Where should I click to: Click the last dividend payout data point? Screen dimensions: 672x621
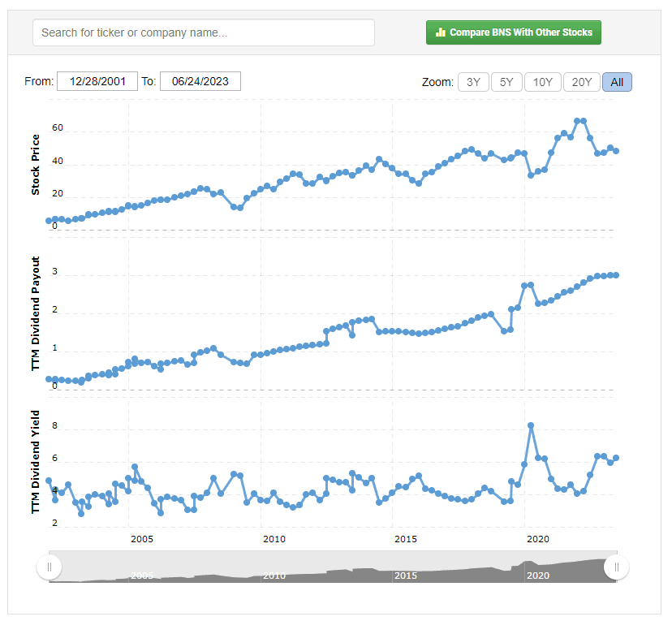click(x=616, y=275)
